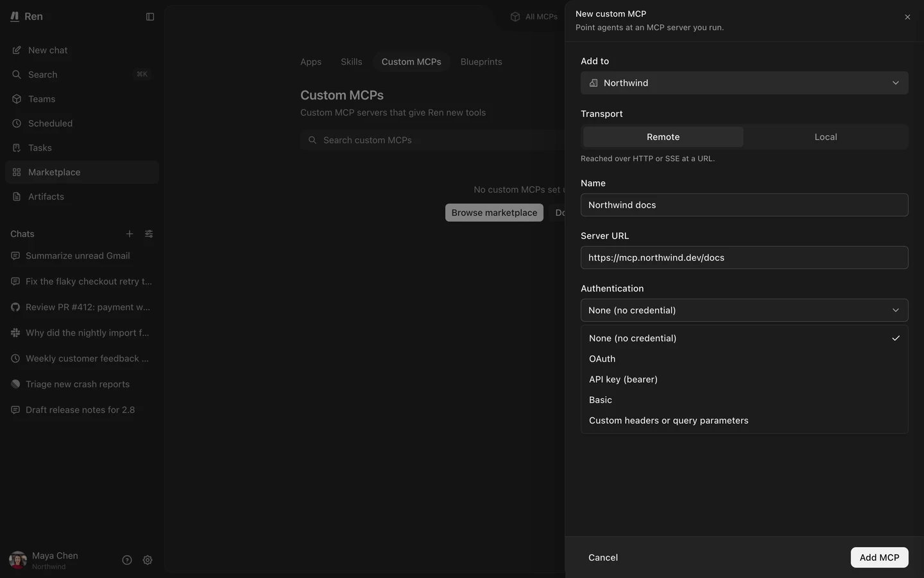924x578 pixels.
Task: Click the Name input field
Action: point(744,205)
